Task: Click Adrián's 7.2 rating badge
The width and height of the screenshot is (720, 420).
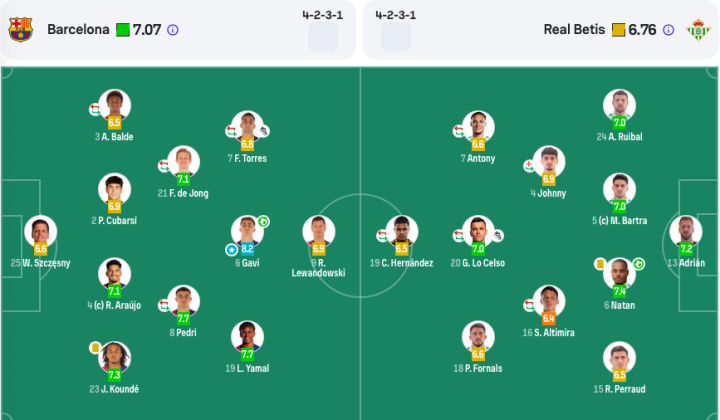Action: [686, 249]
